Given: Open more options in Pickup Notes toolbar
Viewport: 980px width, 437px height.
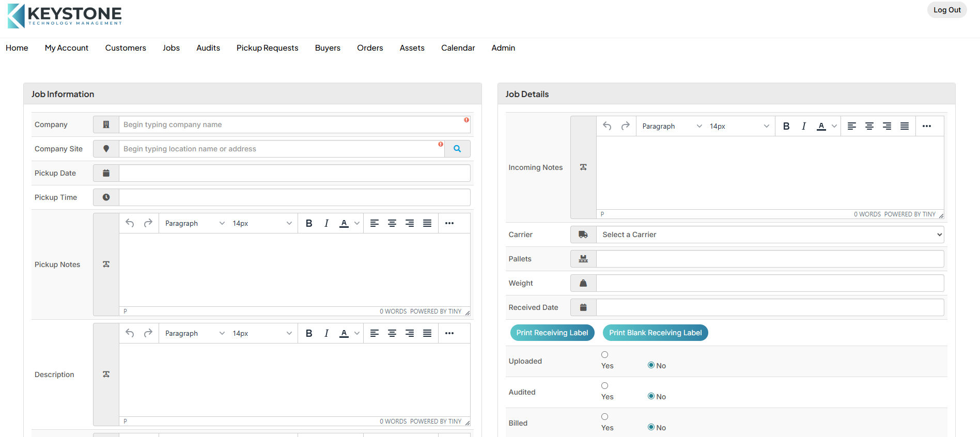Looking at the screenshot, I should pyautogui.click(x=449, y=223).
